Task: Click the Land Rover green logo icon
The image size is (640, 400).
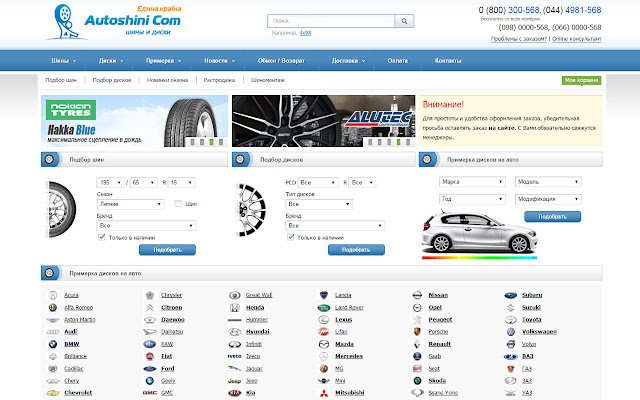Action: click(x=324, y=307)
